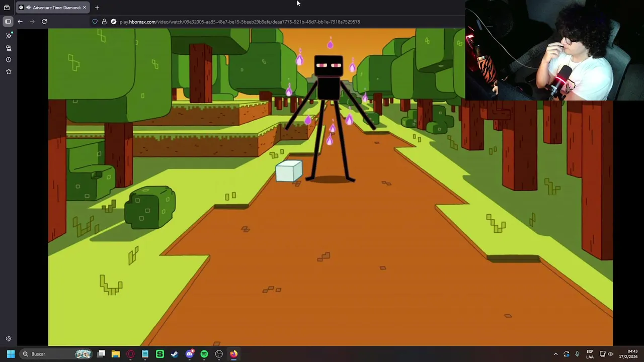The width and height of the screenshot is (644, 362).
Task: Open Task View on the taskbar
Action: (x=101, y=354)
